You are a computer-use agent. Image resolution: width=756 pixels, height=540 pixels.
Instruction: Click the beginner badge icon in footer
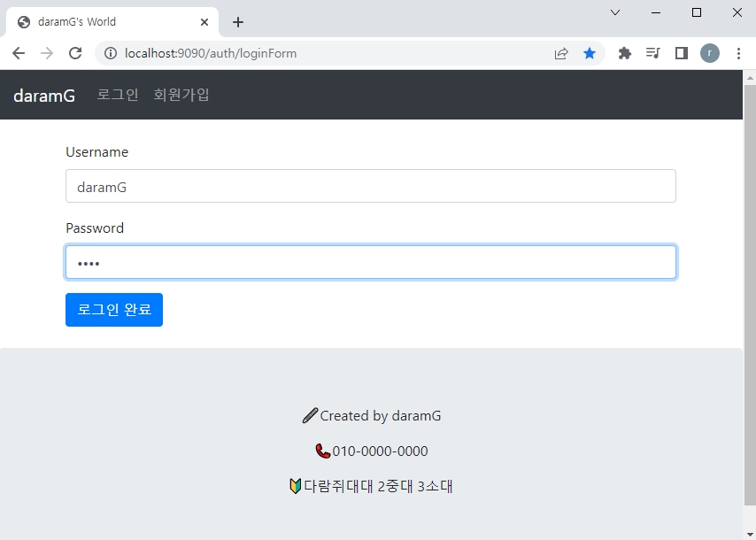point(295,486)
